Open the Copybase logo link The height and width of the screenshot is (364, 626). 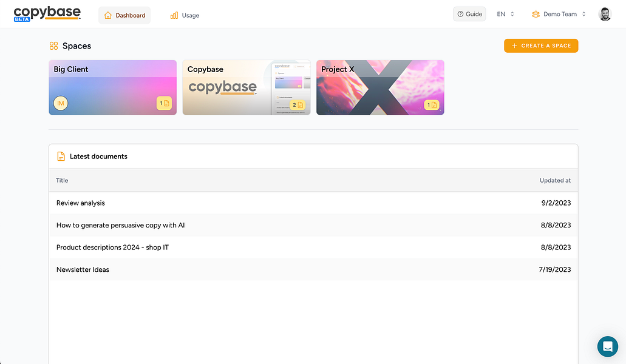(47, 13)
